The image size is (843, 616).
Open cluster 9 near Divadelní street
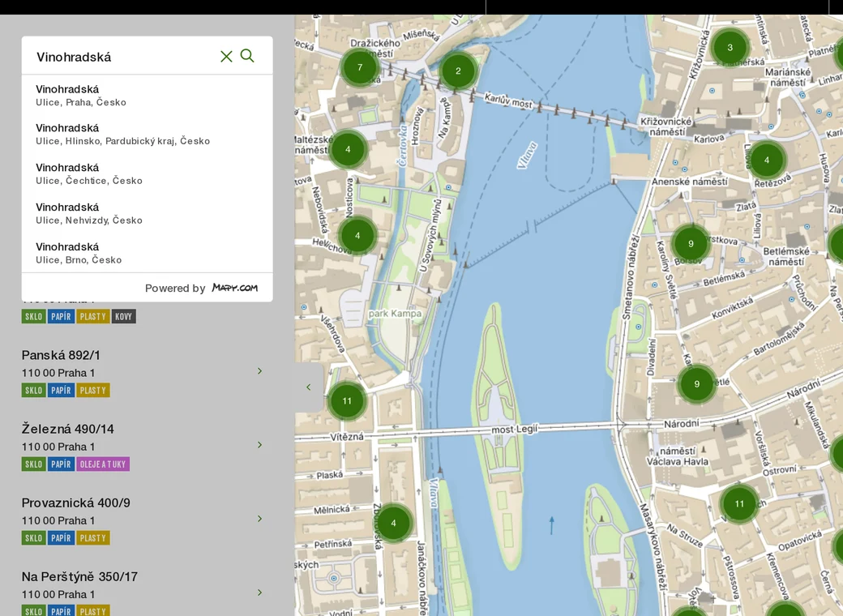[697, 384]
